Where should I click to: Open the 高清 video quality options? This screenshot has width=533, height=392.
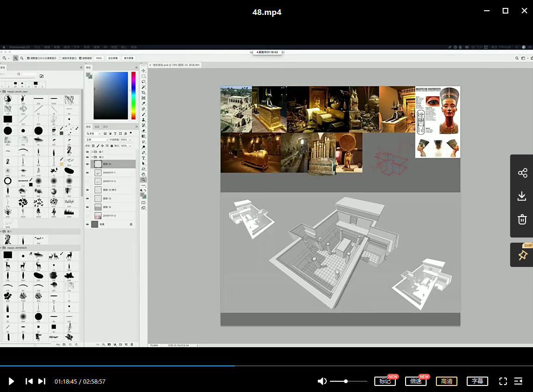(x=447, y=381)
